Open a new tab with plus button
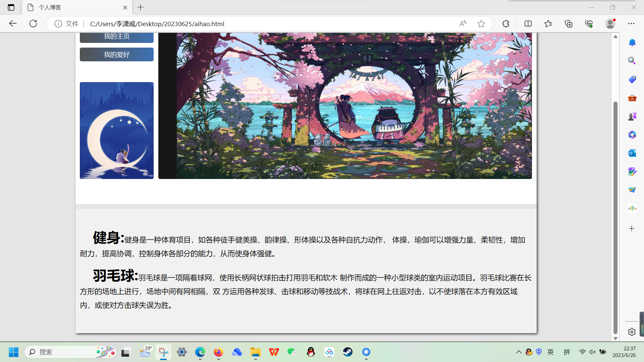The width and height of the screenshot is (644, 362). coord(141,7)
